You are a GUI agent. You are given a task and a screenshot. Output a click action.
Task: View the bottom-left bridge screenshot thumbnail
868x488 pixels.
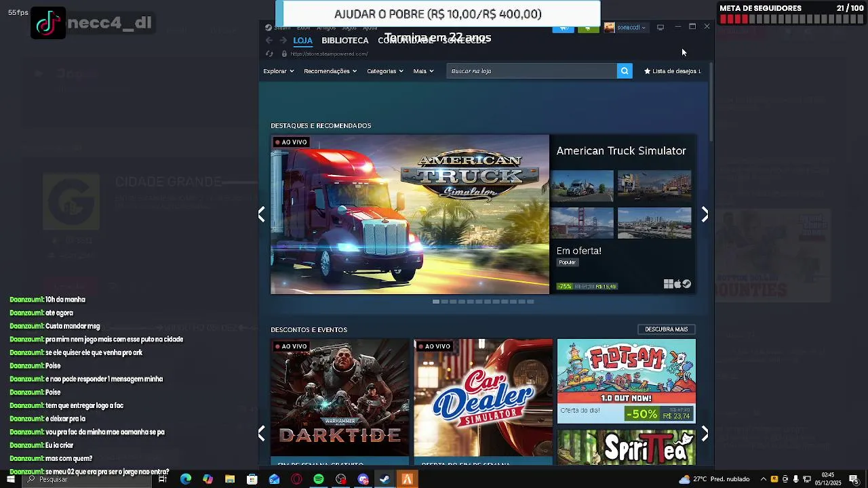coord(582,223)
